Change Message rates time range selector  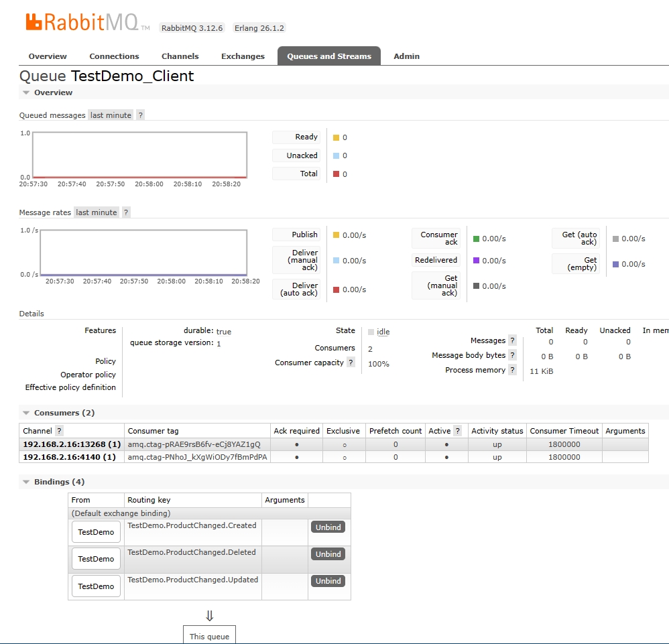tap(95, 212)
